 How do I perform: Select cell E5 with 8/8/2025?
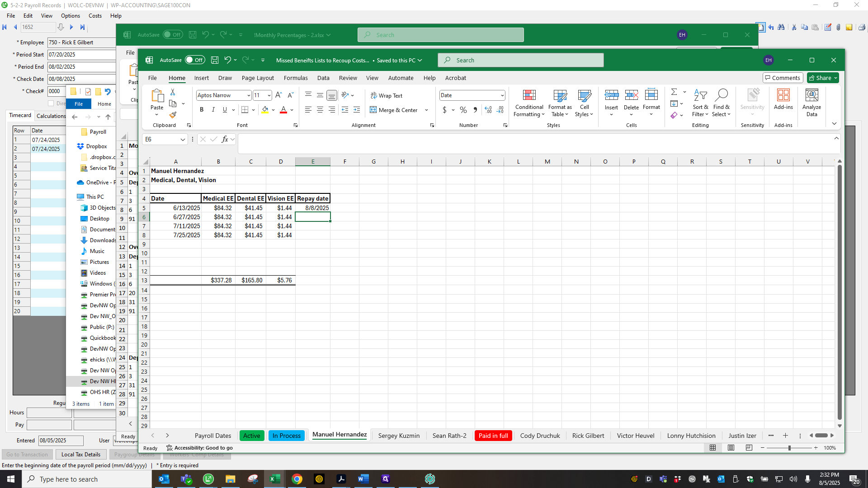(x=312, y=208)
